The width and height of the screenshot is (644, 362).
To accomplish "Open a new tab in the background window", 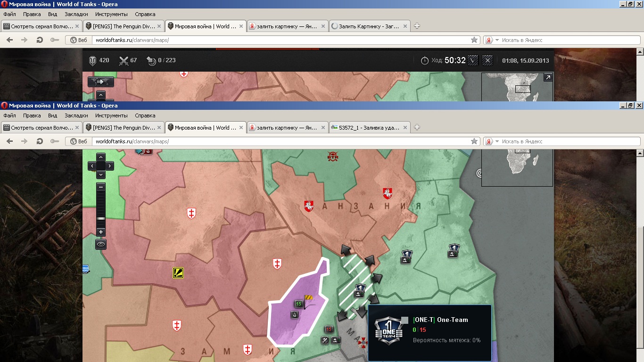I will [417, 26].
